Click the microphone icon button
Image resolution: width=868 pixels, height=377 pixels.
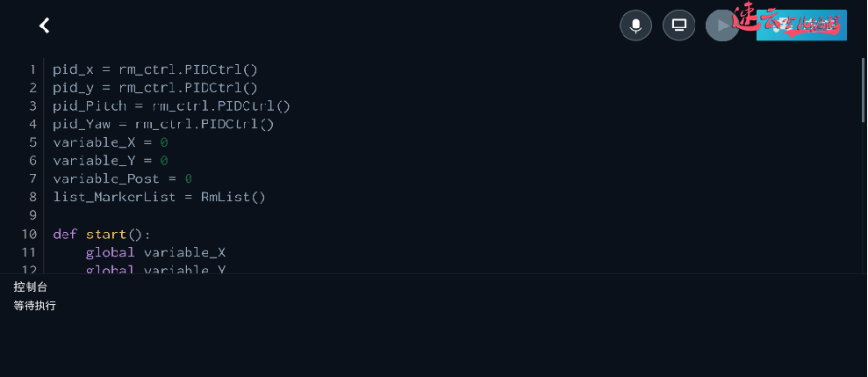click(635, 25)
